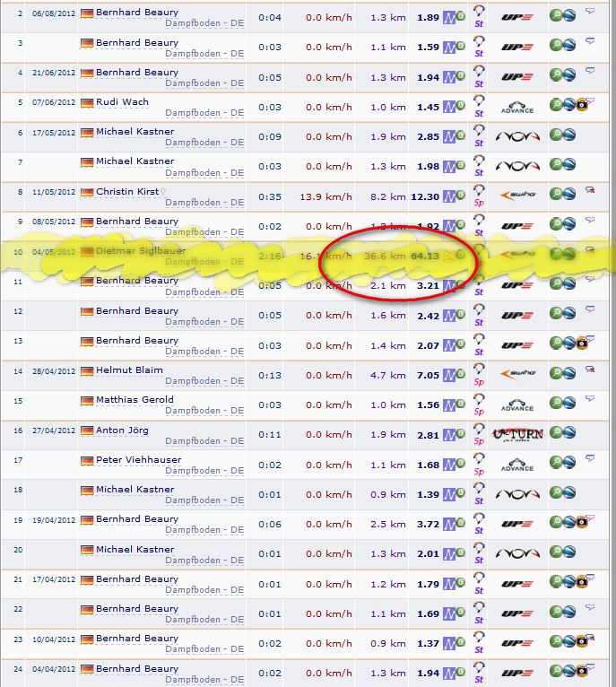Viewport: 616px width, 687px height.
Task: Open pilot Christin Kirst link
Action: (x=127, y=191)
